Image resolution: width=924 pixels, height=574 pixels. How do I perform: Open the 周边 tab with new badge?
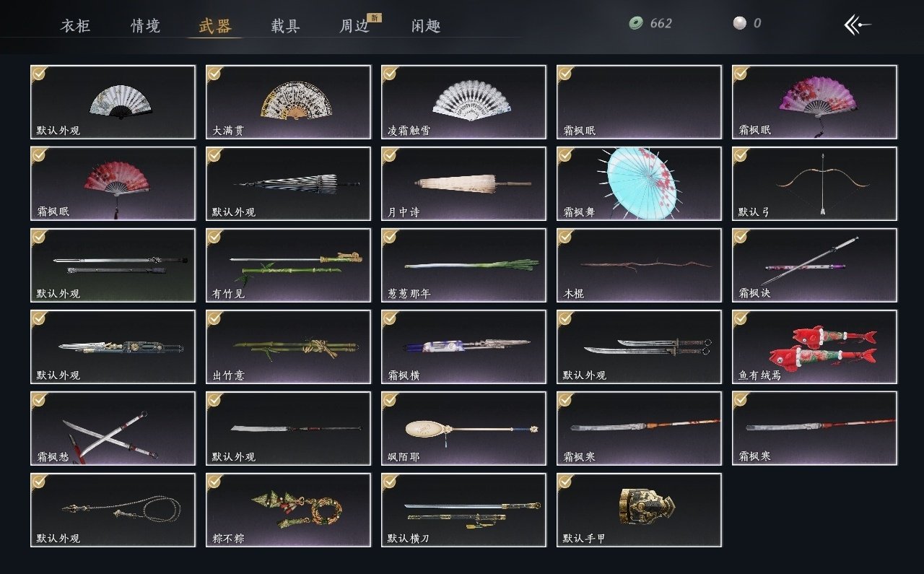(x=355, y=26)
